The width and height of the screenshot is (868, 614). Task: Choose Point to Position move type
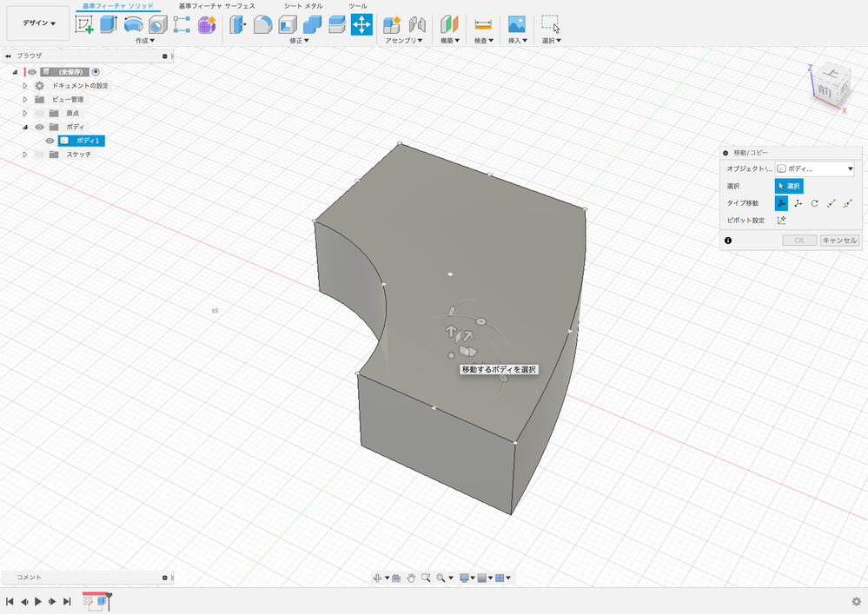tap(847, 203)
